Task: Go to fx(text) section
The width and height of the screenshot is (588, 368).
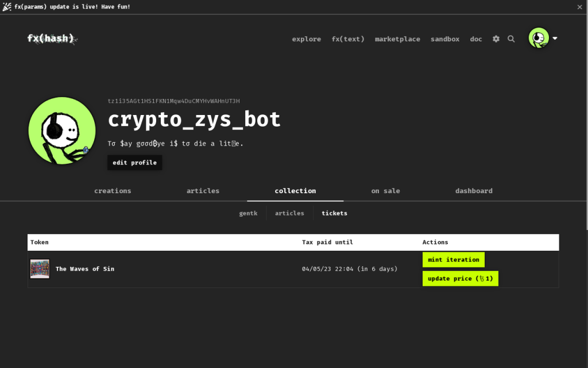Action: point(348,39)
